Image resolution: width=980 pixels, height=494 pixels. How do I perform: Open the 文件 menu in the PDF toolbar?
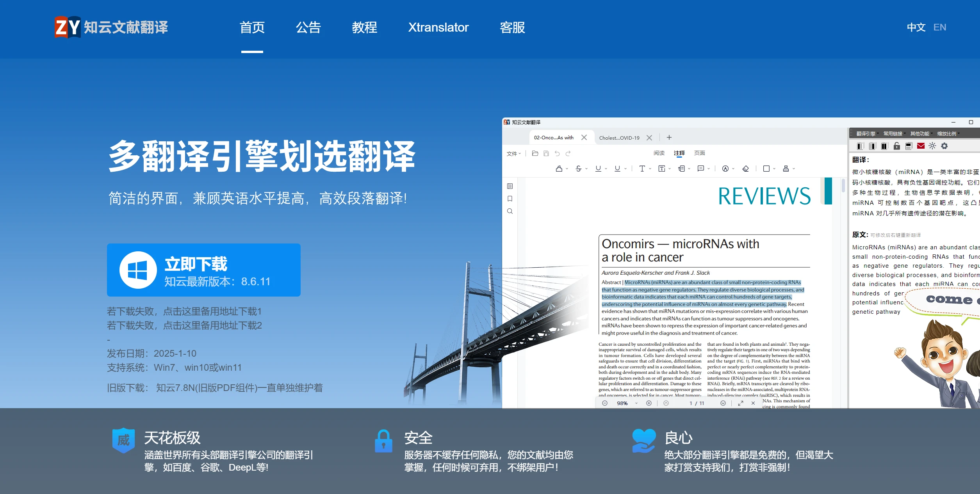(x=512, y=153)
